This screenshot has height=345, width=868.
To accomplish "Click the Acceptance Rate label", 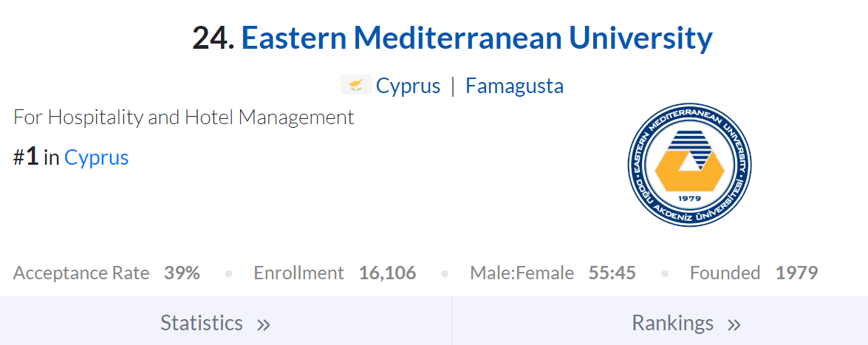I will click(81, 273).
